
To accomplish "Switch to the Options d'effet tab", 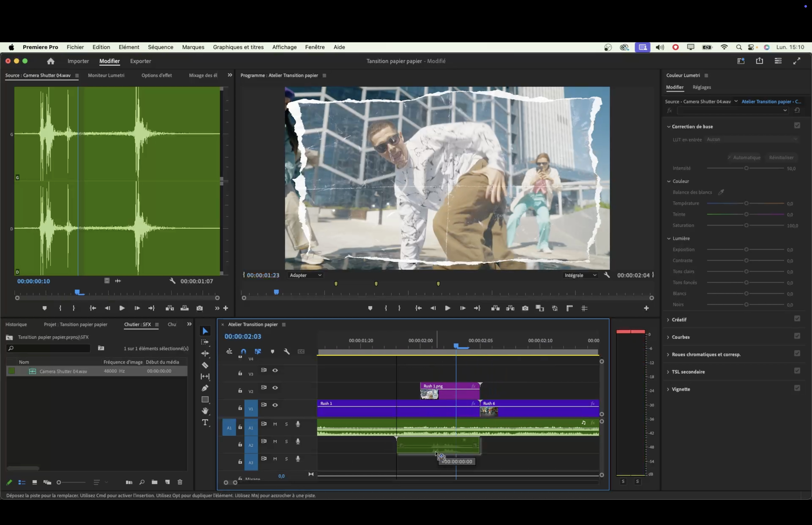I will point(156,75).
